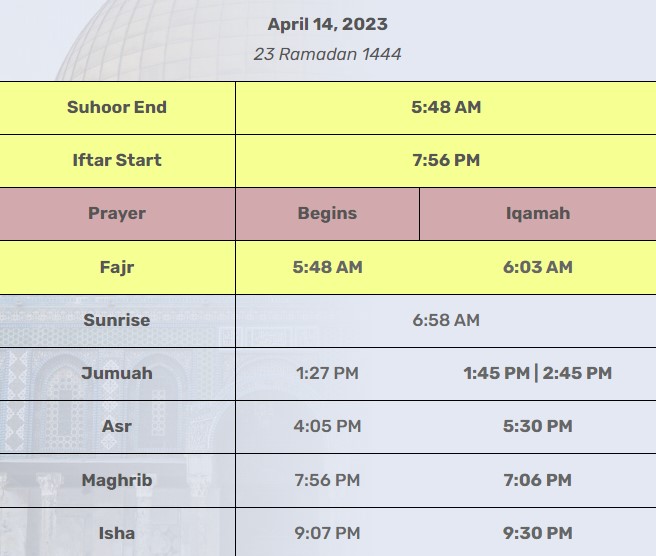The width and height of the screenshot is (656, 556).
Task: Click the April 14, 2023 date heading
Action: pyautogui.click(x=328, y=24)
